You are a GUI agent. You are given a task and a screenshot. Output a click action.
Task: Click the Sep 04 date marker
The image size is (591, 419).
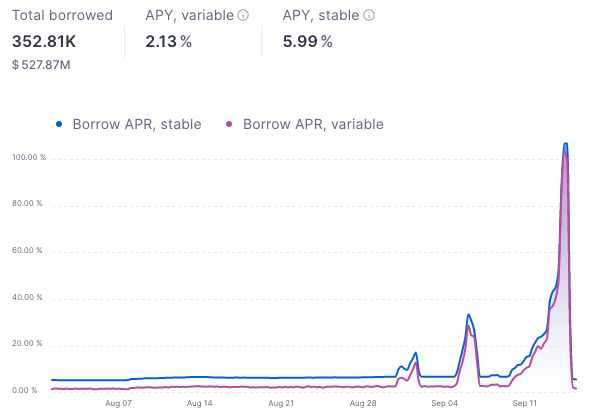[x=444, y=403]
